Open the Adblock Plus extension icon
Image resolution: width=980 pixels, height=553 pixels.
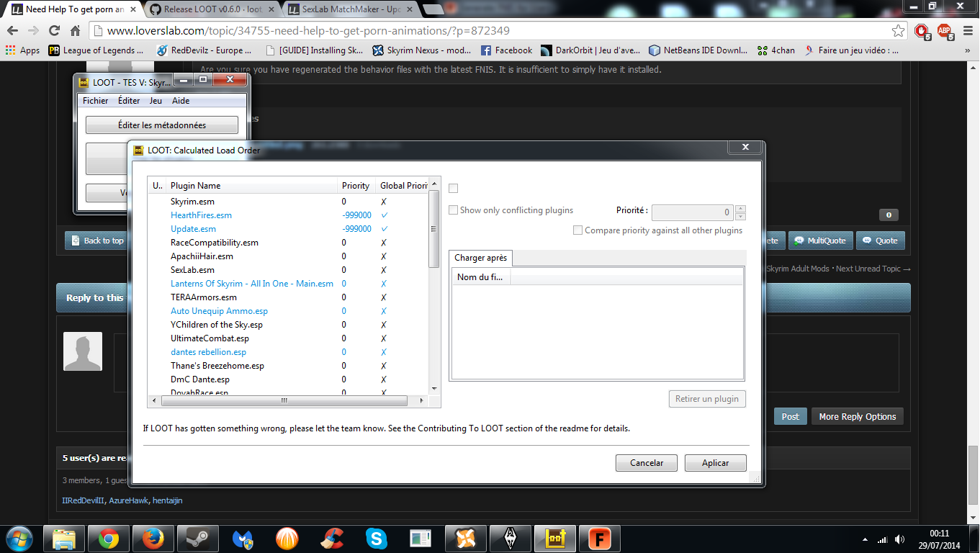point(944,31)
